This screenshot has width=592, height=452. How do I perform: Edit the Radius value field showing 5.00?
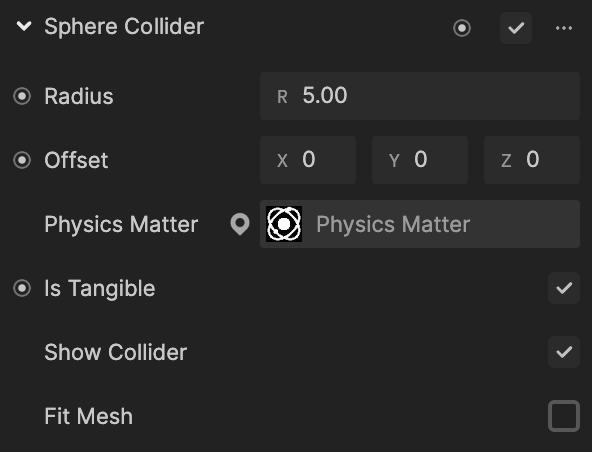420,96
